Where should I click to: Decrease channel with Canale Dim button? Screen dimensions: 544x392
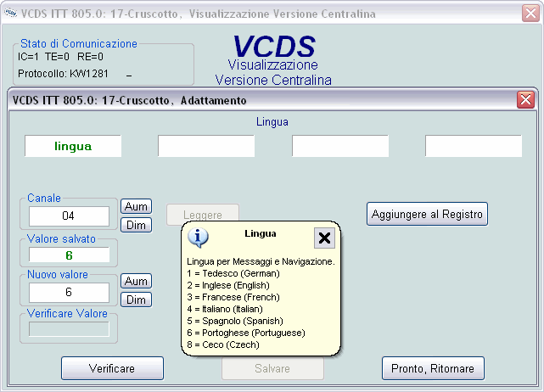coord(136,225)
